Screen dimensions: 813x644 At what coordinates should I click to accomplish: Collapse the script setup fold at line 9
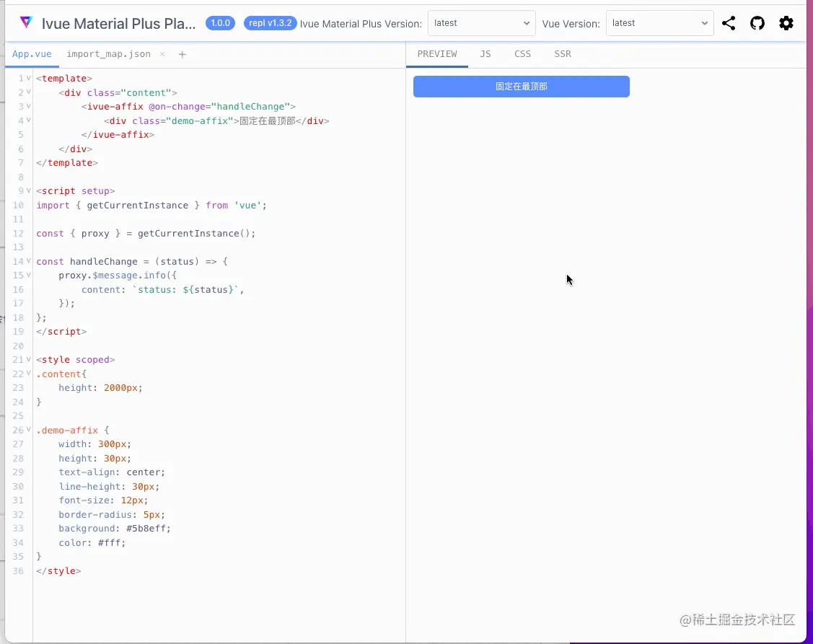pyautogui.click(x=29, y=191)
